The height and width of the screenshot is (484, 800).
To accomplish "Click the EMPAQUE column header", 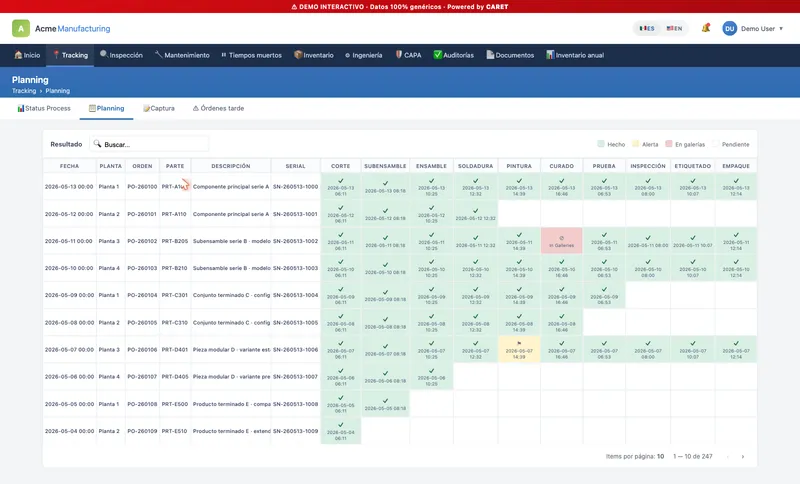I will pyautogui.click(x=736, y=166).
